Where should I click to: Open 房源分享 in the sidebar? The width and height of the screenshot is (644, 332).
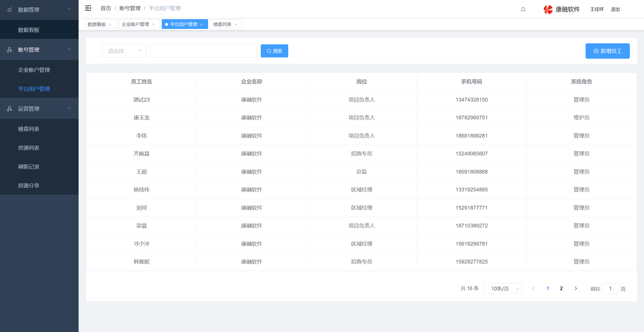tap(39, 186)
